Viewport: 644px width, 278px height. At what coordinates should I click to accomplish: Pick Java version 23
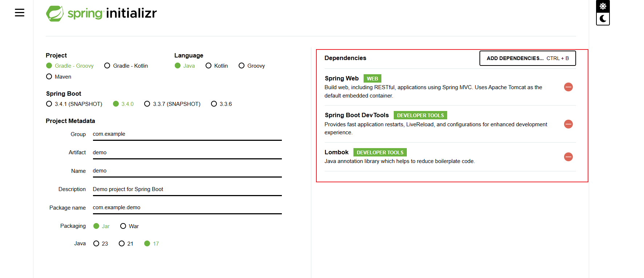pos(101,244)
